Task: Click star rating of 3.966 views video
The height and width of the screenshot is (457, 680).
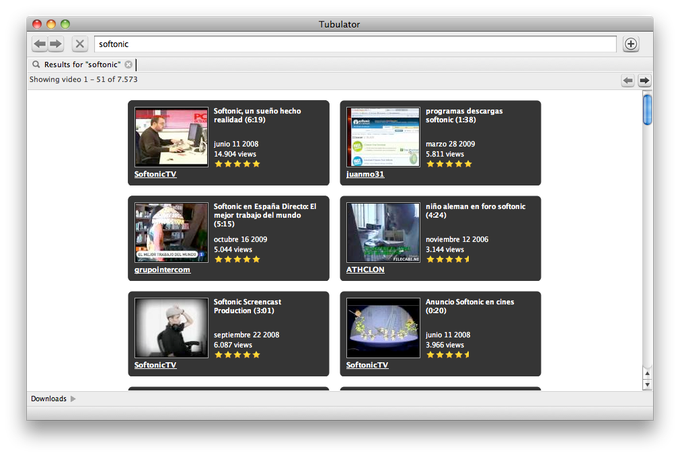Action: coord(448,355)
